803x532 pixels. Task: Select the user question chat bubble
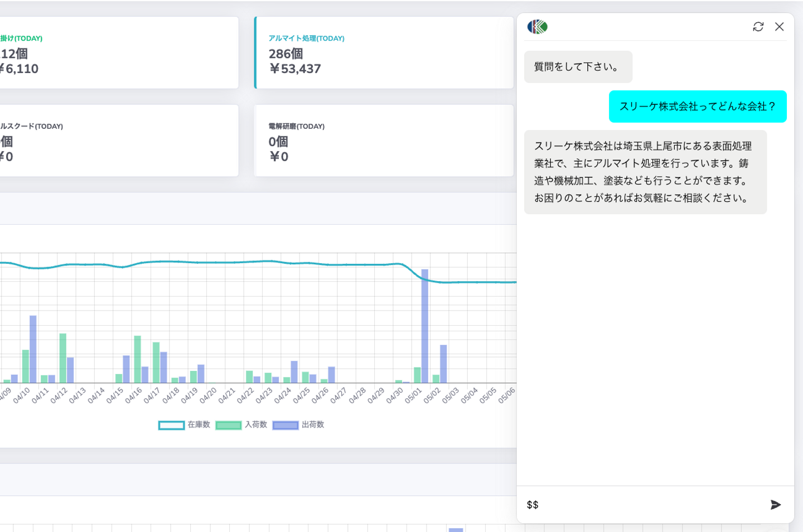click(x=698, y=107)
